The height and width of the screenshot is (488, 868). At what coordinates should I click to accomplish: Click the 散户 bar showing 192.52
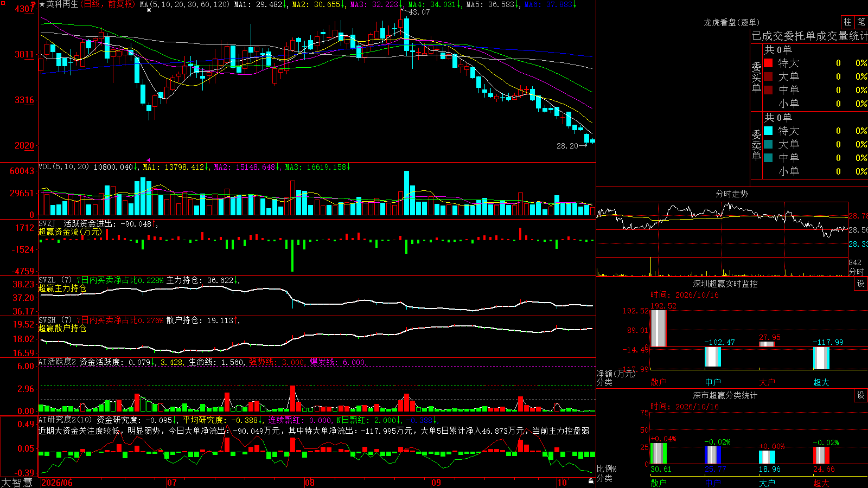[659, 328]
